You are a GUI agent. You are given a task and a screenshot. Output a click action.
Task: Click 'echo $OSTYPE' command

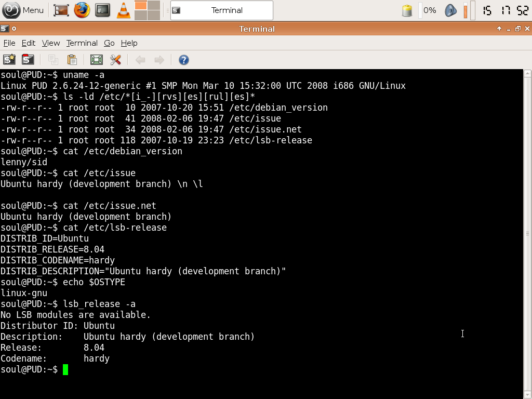click(x=94, y=282)
